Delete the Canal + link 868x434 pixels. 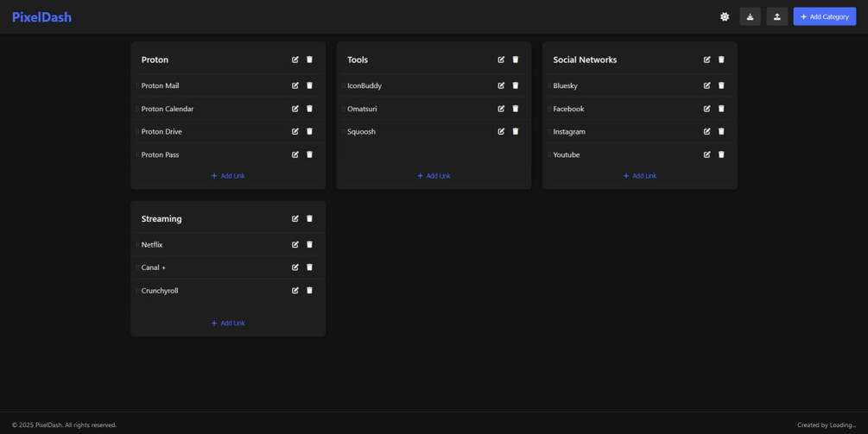pyautogui.click(x=309, y=267)
